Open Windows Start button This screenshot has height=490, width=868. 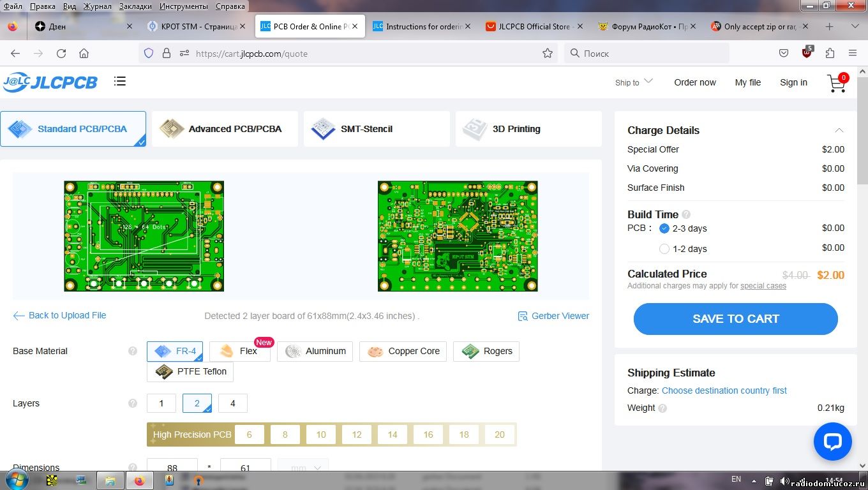click(x=15, y=479)
